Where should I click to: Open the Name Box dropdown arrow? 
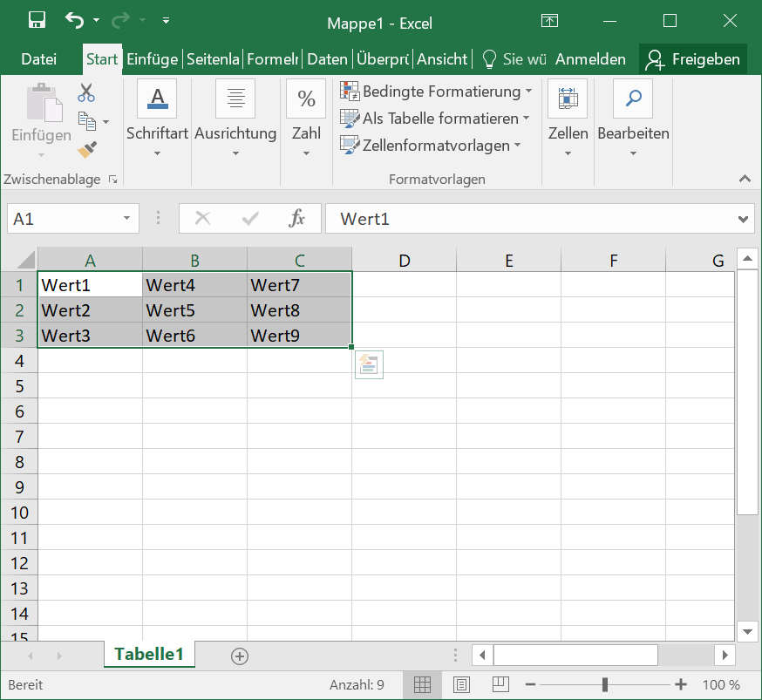(126, 219)
